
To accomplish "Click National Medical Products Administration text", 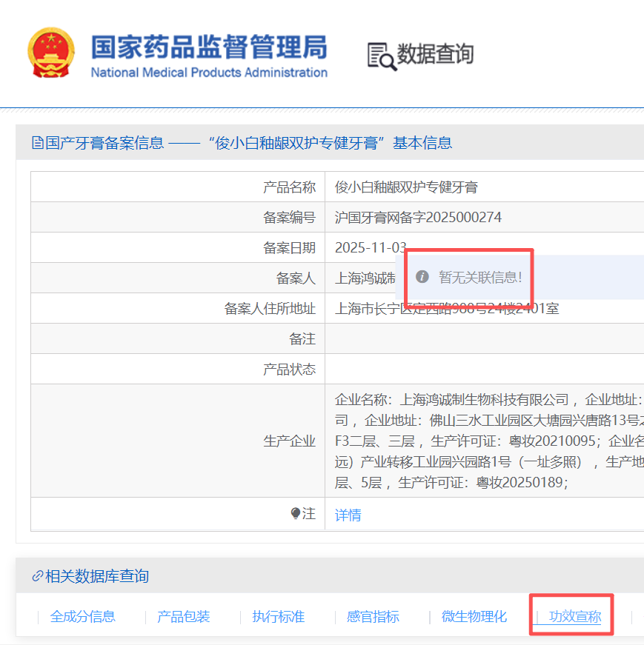I will point(209,73).
